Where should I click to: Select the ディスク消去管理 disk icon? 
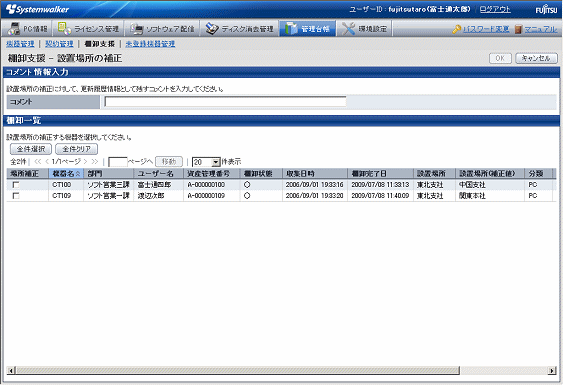pos(212,29)
